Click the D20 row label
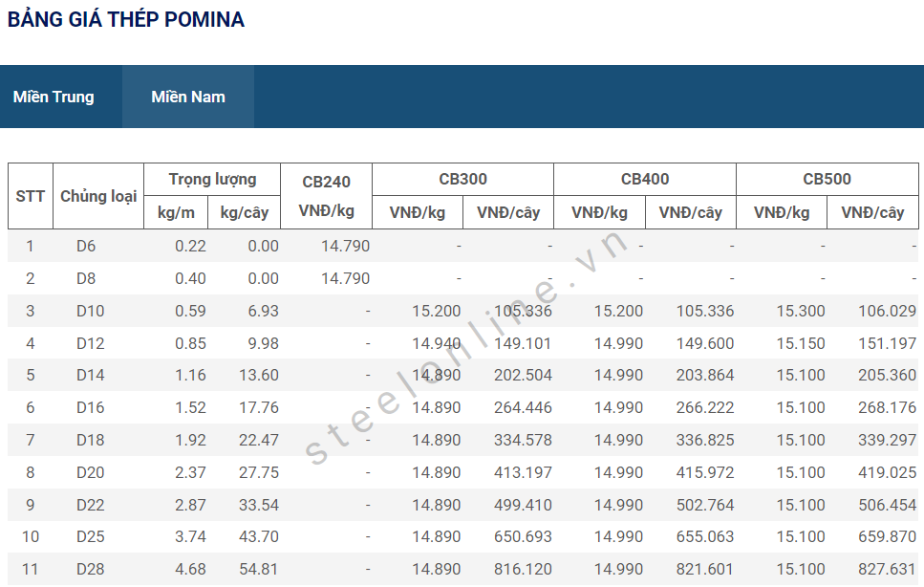 click(x=90, y=472)
